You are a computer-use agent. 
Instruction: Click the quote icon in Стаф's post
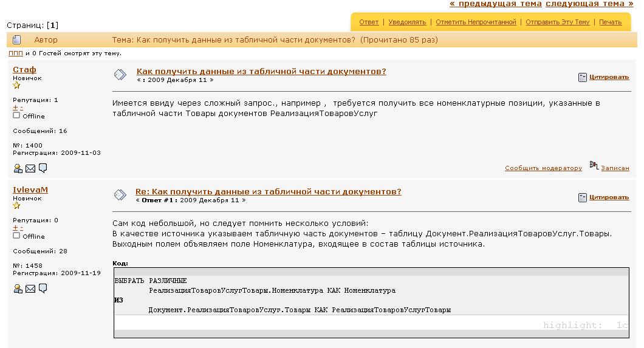583,77
